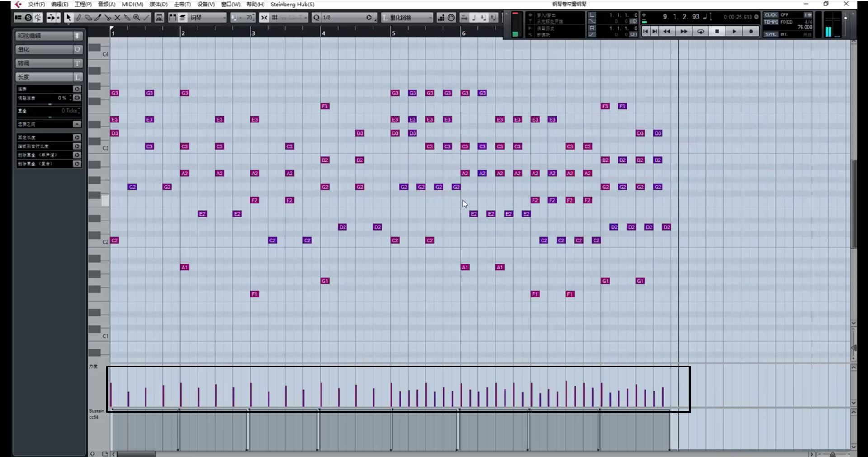Toggle the 选择之间 option
The height and width of the screenshot is (457, 868).
77,124
